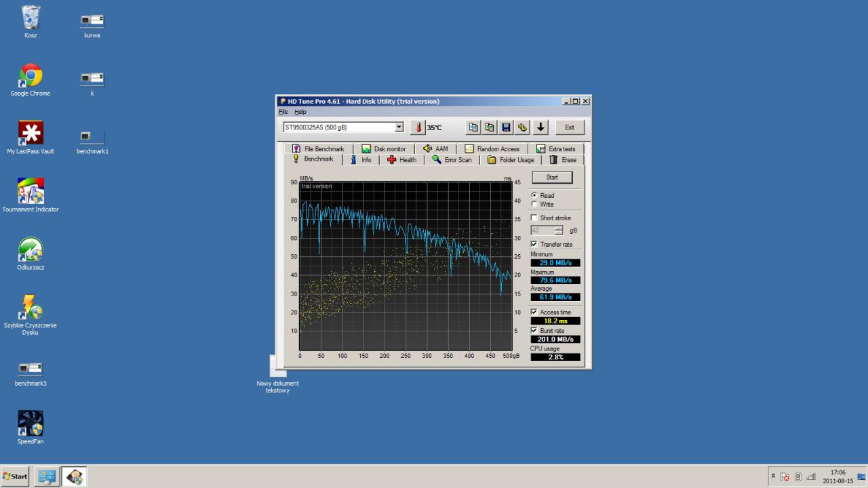This screenshot has height=488, width=868.
Task: Click HD Tune taskbar button
Action: coord(74,476)
